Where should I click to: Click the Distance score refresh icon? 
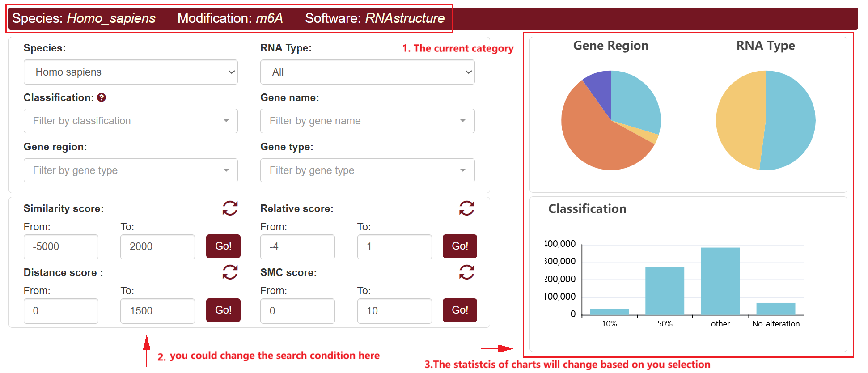pos(230,272)
